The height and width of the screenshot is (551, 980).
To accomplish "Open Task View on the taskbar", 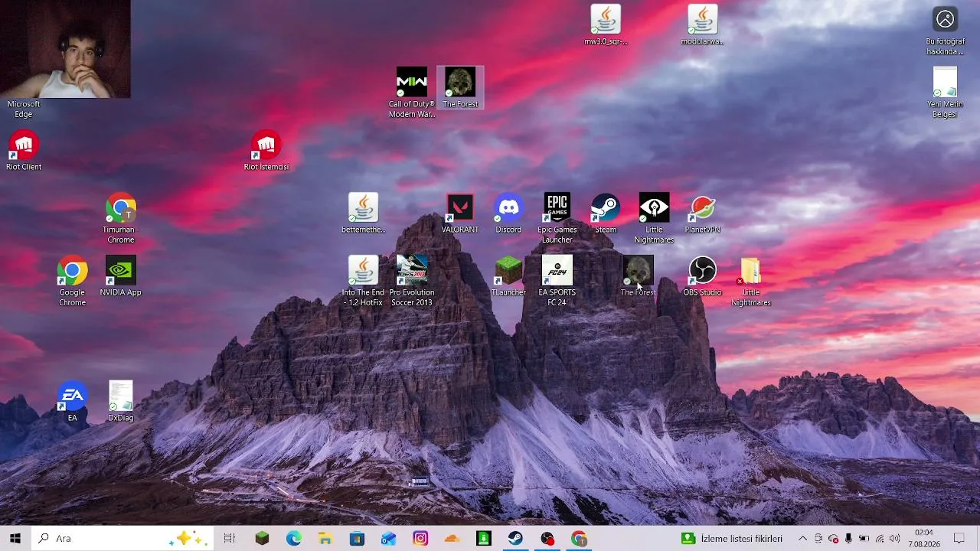I will coord(229,539).
